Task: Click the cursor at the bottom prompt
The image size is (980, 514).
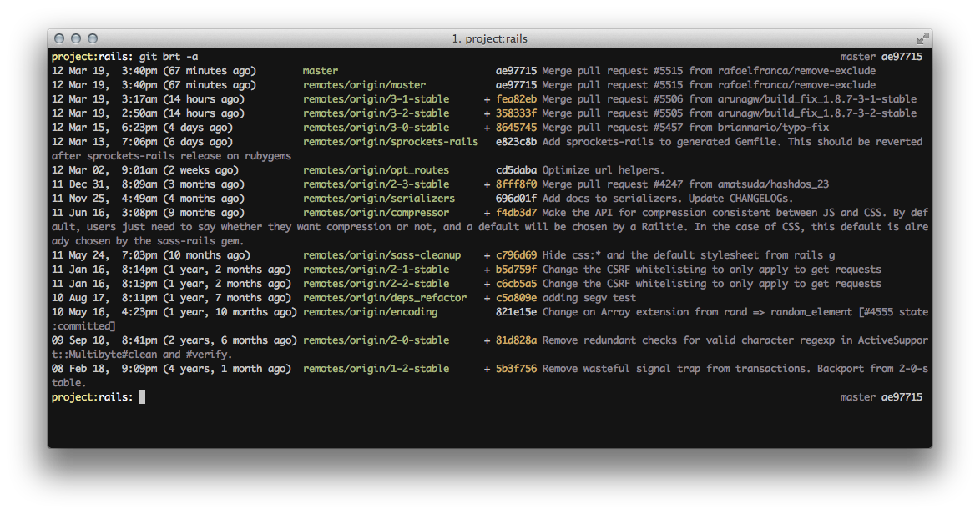Action: pyautogui.click(x=143, y=397)
